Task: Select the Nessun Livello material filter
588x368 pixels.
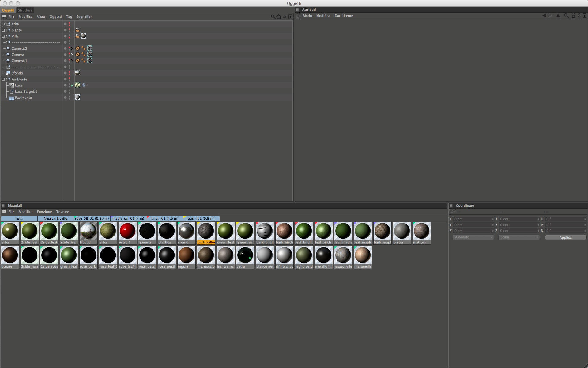Action: [55, 218]
